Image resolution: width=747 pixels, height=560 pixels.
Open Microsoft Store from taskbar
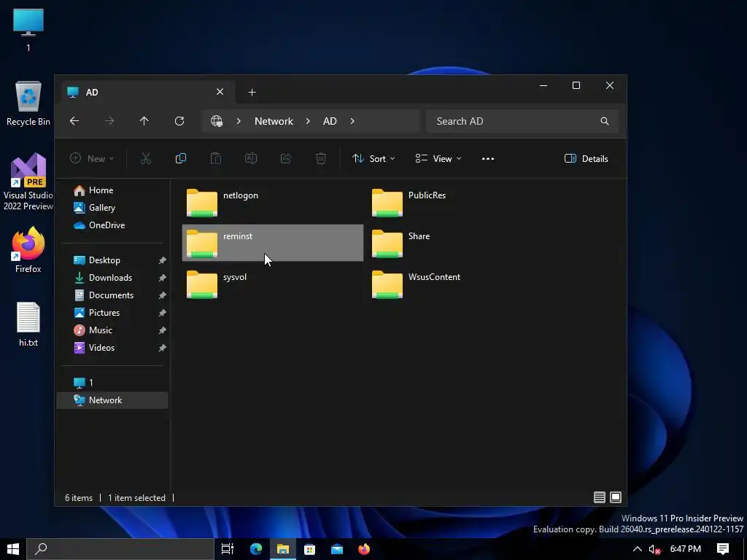(x=309, y=549)
